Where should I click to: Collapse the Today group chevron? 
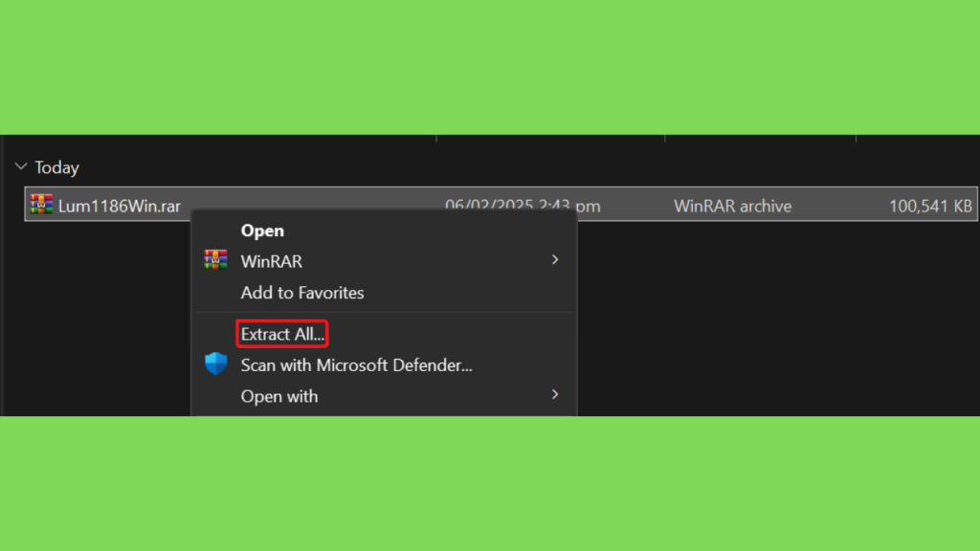tap(21, 166)
